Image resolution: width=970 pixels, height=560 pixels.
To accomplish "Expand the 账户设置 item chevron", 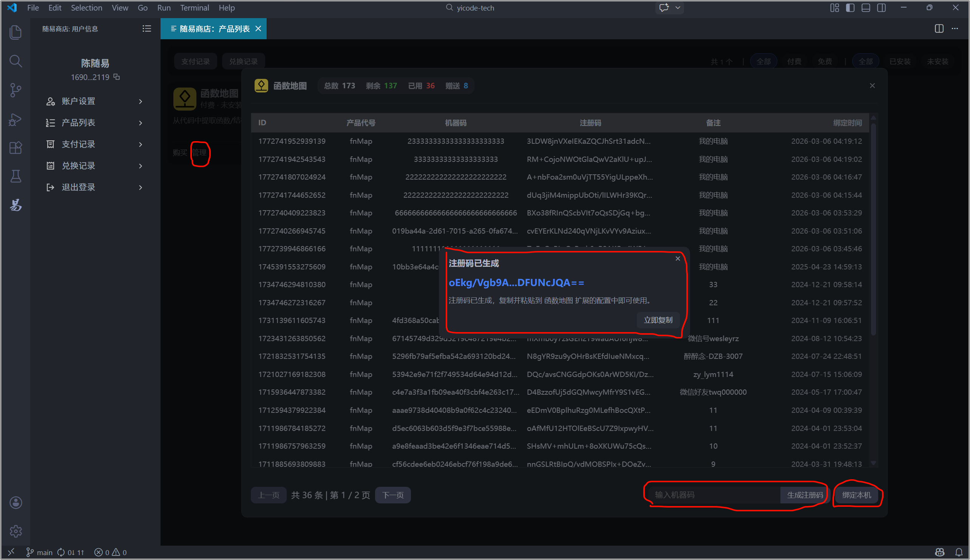I will 141,102.
